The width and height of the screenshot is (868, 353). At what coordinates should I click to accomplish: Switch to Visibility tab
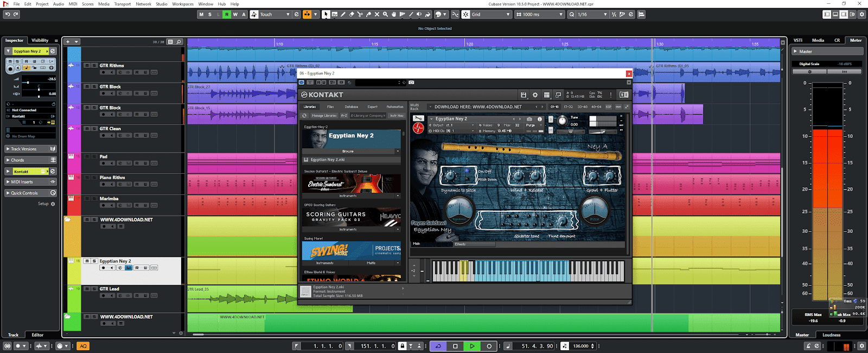pos(40,40)
